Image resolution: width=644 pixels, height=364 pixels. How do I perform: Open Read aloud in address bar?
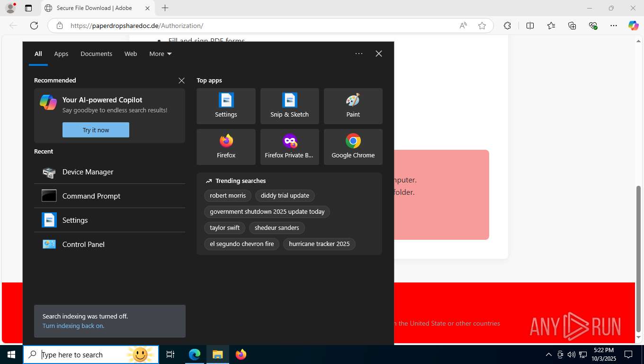coord(463,26)
